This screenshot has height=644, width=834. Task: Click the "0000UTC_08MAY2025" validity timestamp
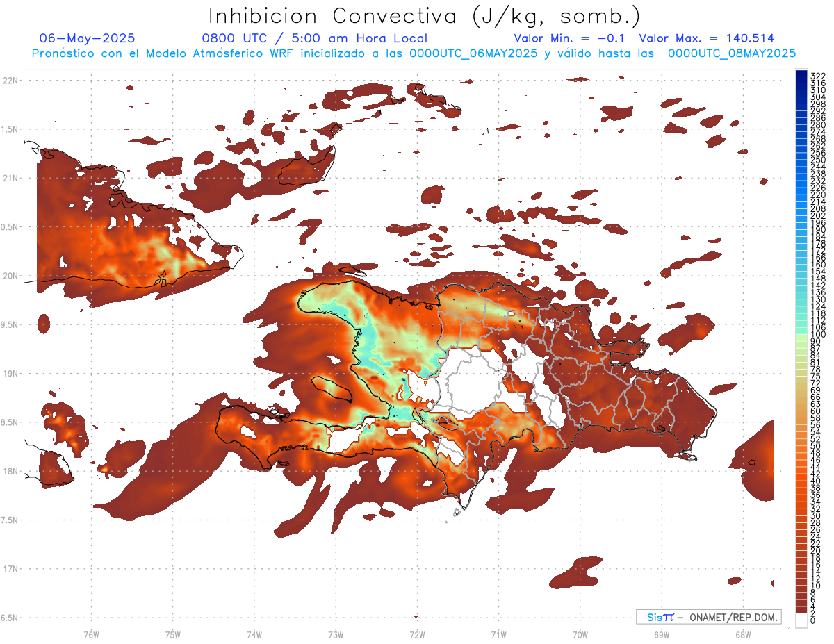[x=732, y=53]
